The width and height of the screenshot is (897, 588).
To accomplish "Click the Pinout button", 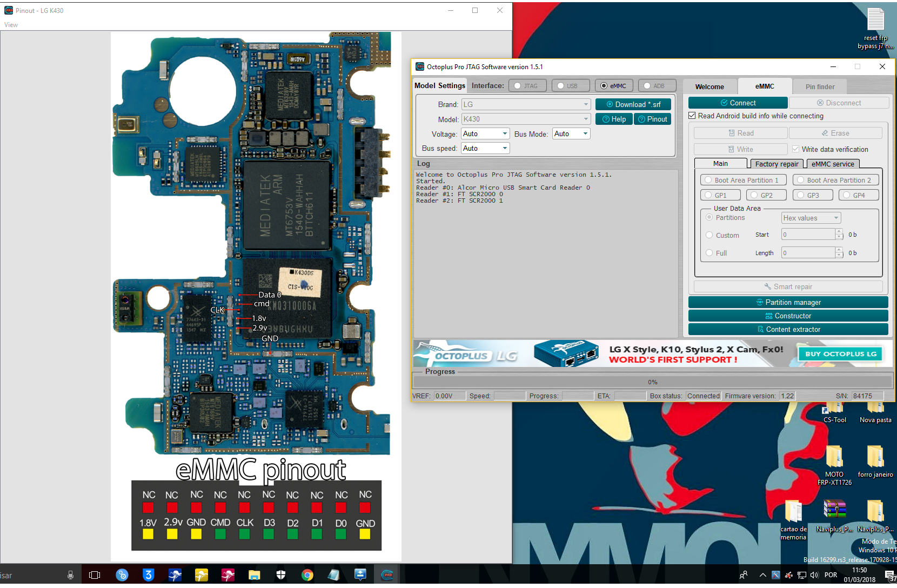I will [x=653, y=119].
